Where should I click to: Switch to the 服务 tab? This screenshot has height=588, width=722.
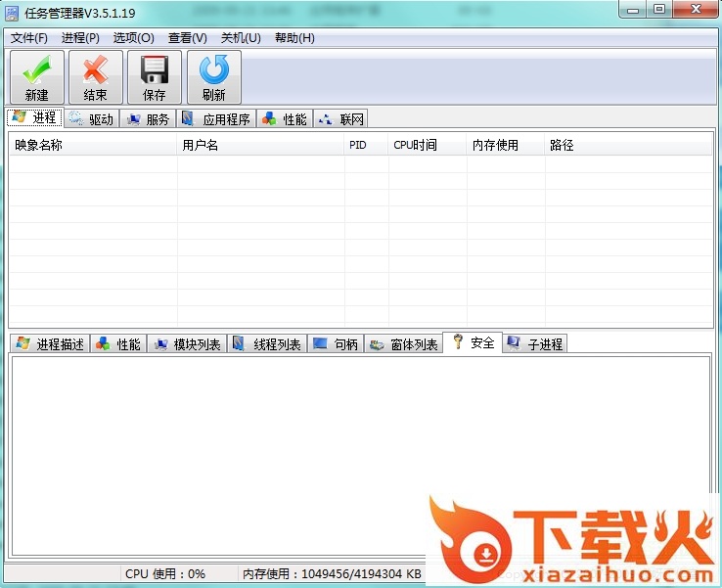pos(149,119)
